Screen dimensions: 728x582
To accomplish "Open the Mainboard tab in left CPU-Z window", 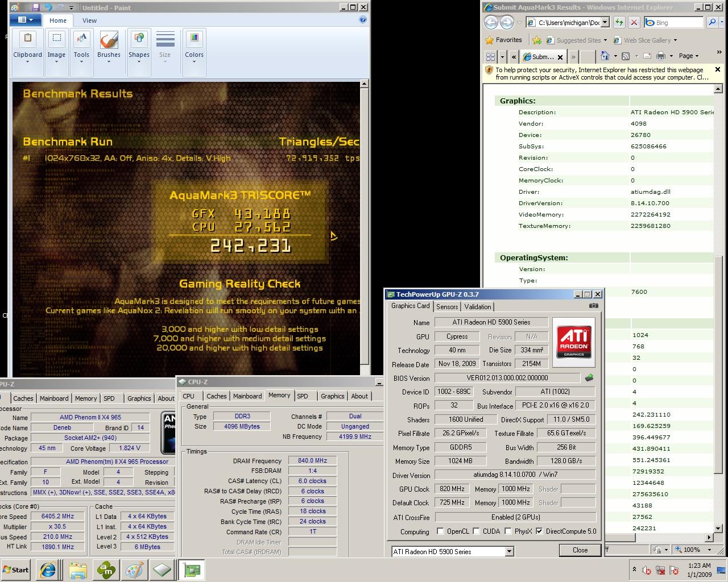I will (54, 398).
